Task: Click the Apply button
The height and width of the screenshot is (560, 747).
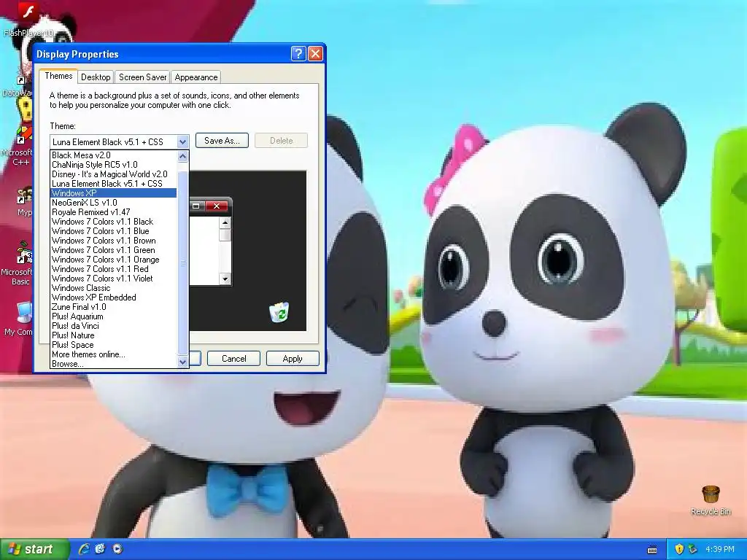Action: pyautogui.click(x=293, y=359)
